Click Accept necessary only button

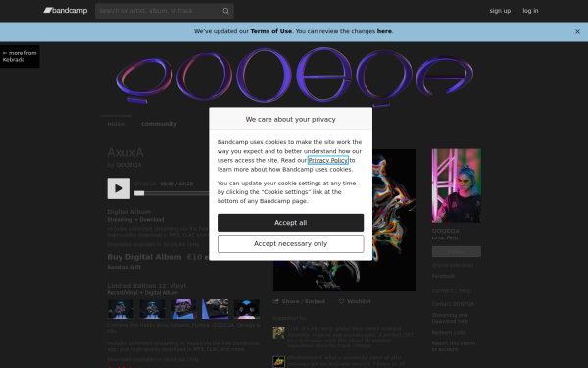click(x=291, y=244)
